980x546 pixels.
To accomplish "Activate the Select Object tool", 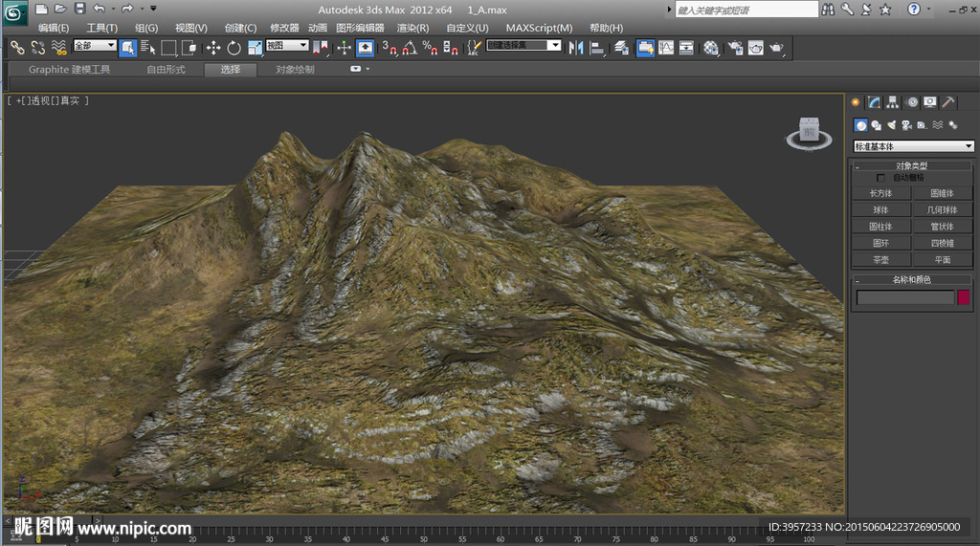I will click(128, 48).
